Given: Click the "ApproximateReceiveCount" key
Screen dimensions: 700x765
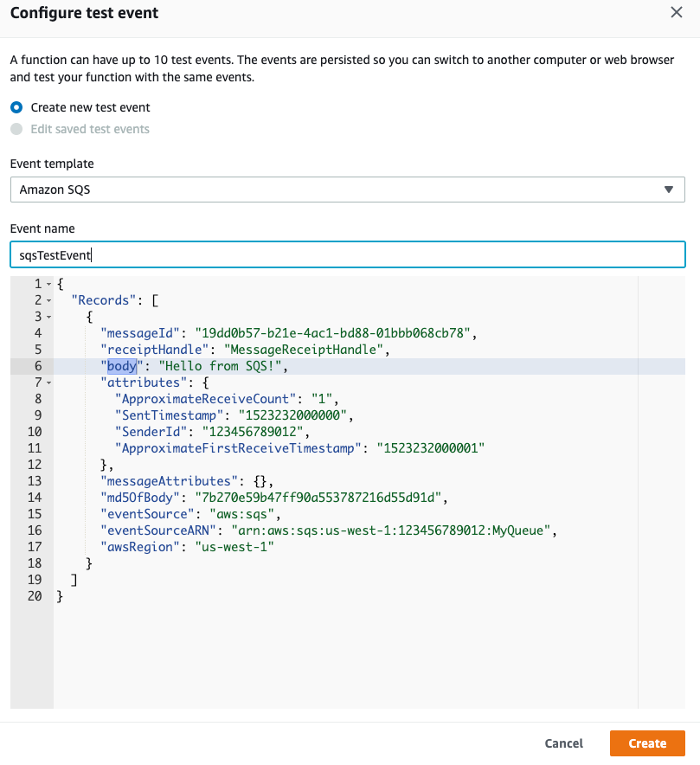Looking at the screenshot, I should pyautogui.click(x=205, y=399).
